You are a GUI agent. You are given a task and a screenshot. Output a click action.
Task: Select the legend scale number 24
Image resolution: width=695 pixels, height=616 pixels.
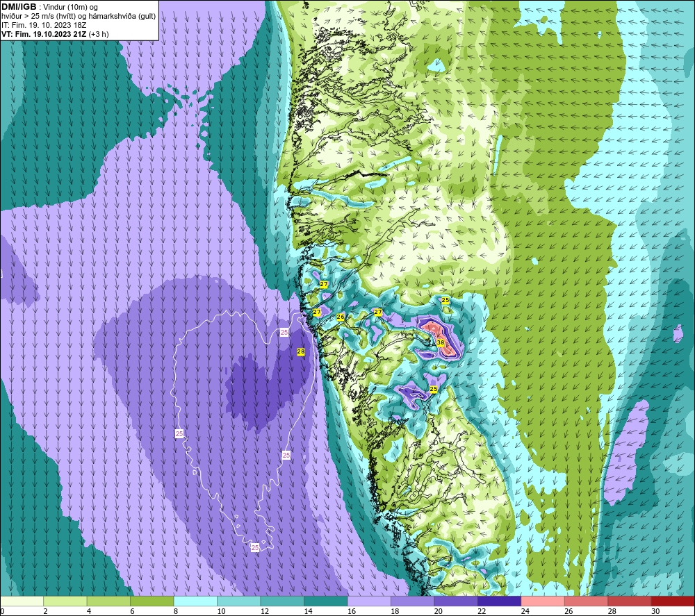[x=525, y=611]
